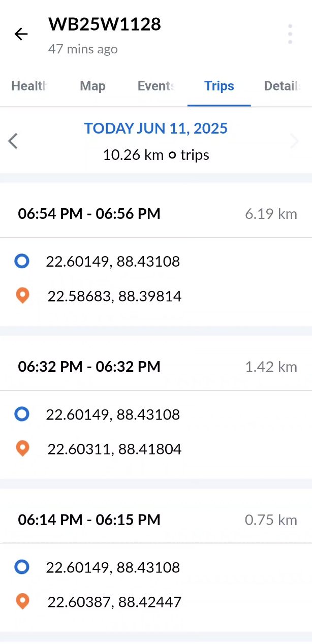Open the Events tab
The height and width of the screenshot is (644, 312).
156,86
